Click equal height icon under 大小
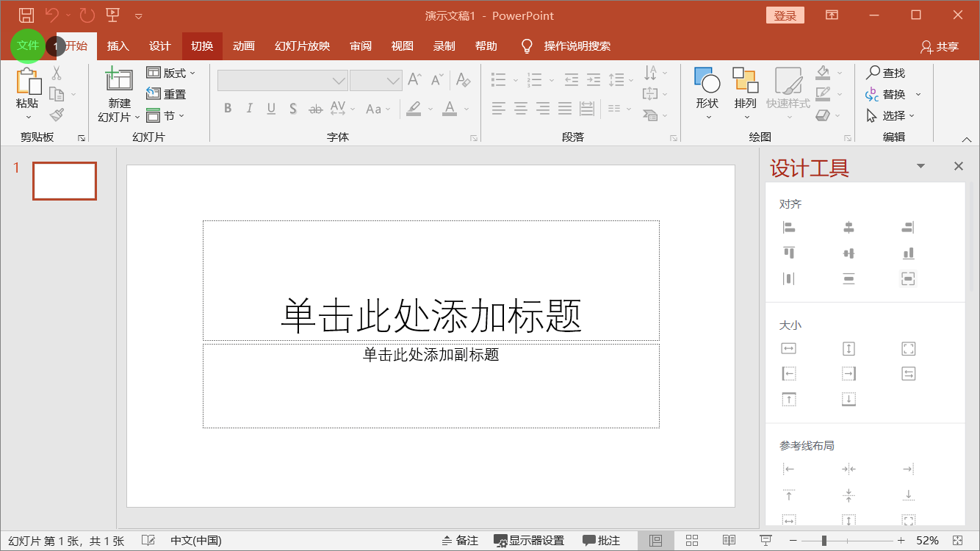Image resolution: width=980 pixels, height=551 pixels. [x=849, y=349]
